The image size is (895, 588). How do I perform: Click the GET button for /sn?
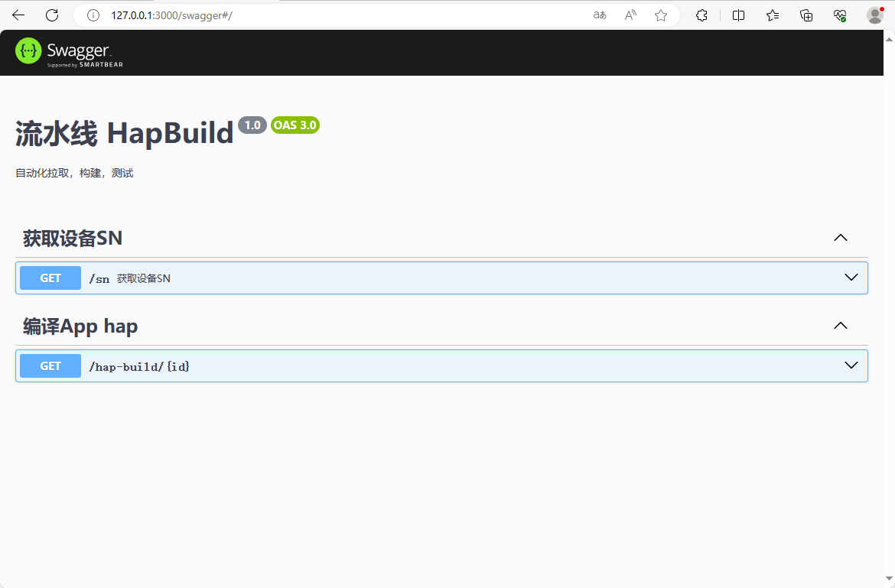50,278
